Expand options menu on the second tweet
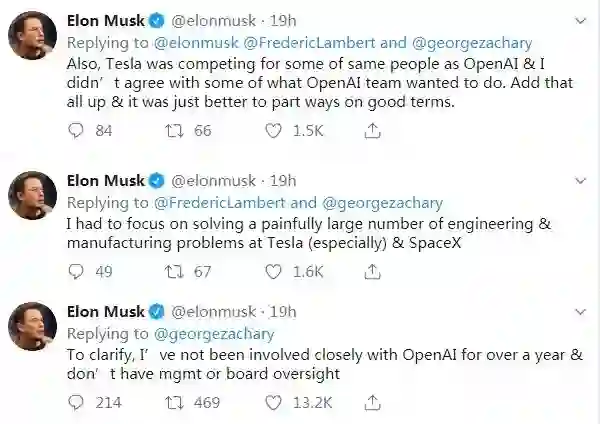 580,181
